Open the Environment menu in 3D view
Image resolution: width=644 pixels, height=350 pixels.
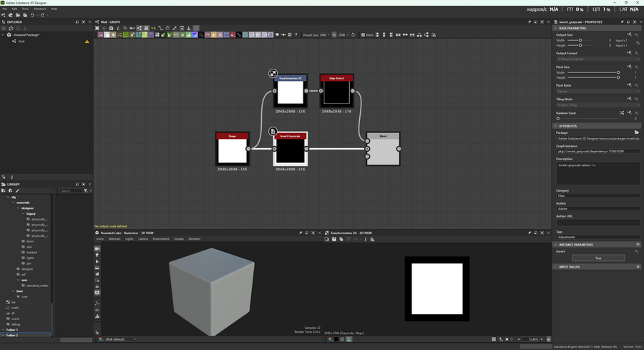160,238
